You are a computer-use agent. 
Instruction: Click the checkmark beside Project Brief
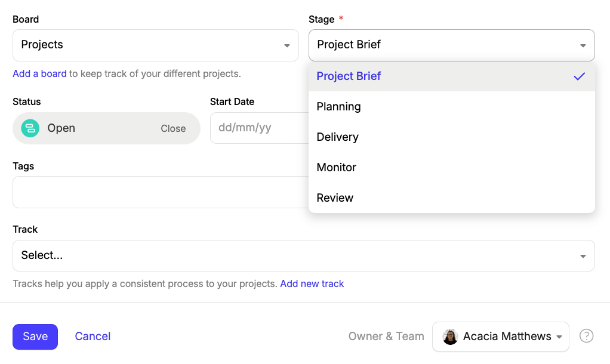(580, 76)
